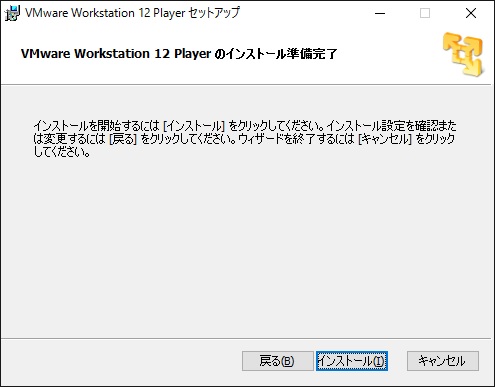The height and width of the screenshot is (387, 495).
Task: Cancel setup with the キャンセル button
Action: (443, 361)
